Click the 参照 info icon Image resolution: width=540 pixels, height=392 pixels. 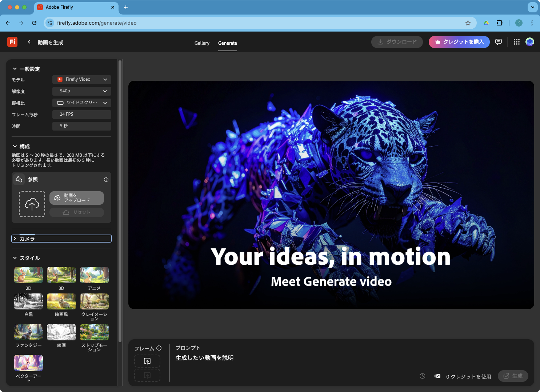tap(106, 180)
